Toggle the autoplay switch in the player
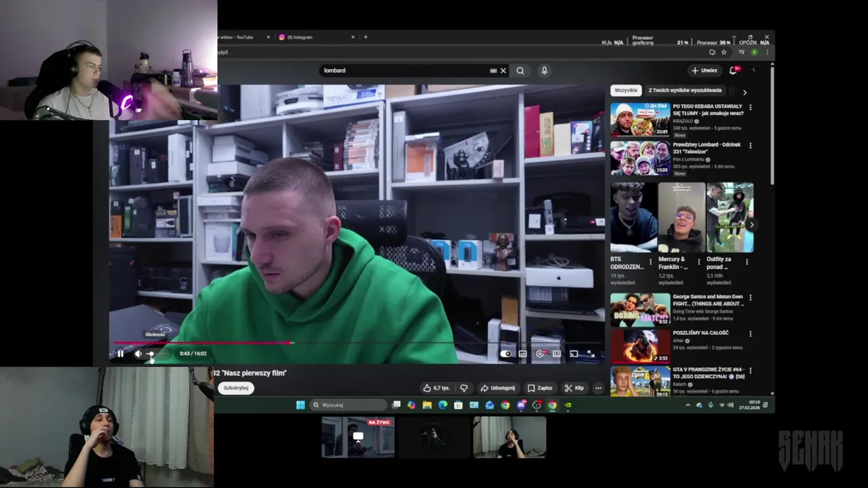Screen dimensions: 868x488 [x=506, y=353]
